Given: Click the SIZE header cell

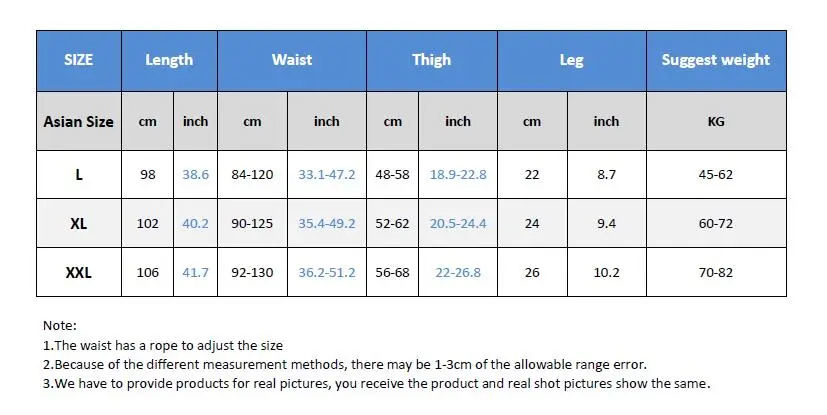Looking at the screenshot, I should click(79, 61).
